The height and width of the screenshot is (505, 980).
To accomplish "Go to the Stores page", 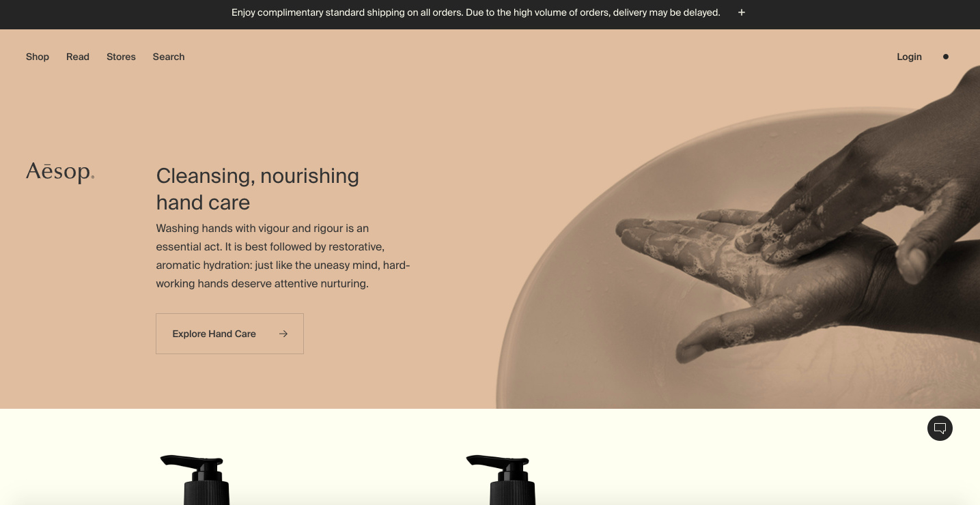I will [x=121, y=57].
